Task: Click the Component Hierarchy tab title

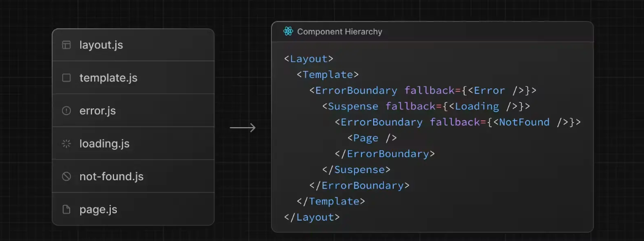Action: (x=339, y=32)
